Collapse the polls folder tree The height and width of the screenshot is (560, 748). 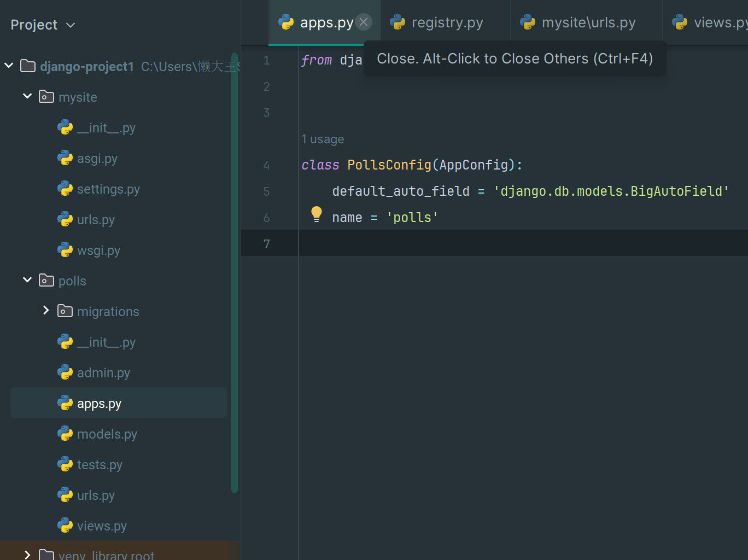(27, 280)
